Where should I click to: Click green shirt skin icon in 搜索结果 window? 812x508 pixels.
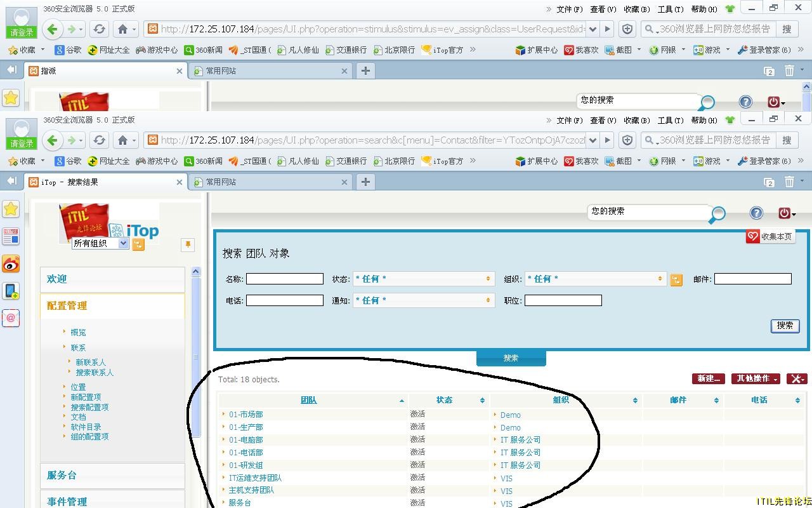click(x=730, y=119)
